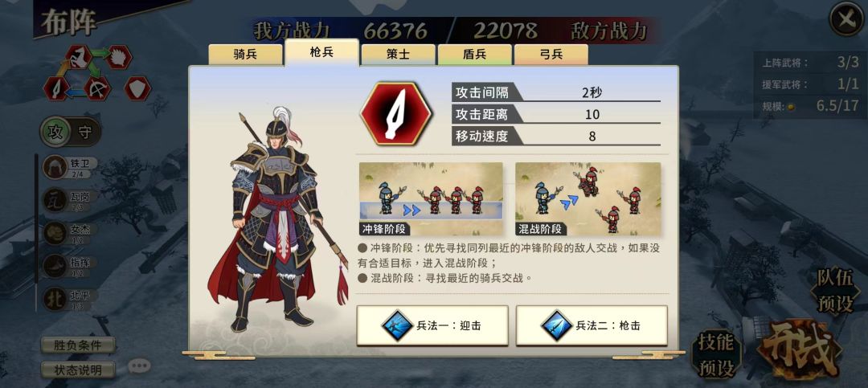The image size is (868, 388).
Task: Click the spearman hexagon icon at left
Action: point(56,88)
